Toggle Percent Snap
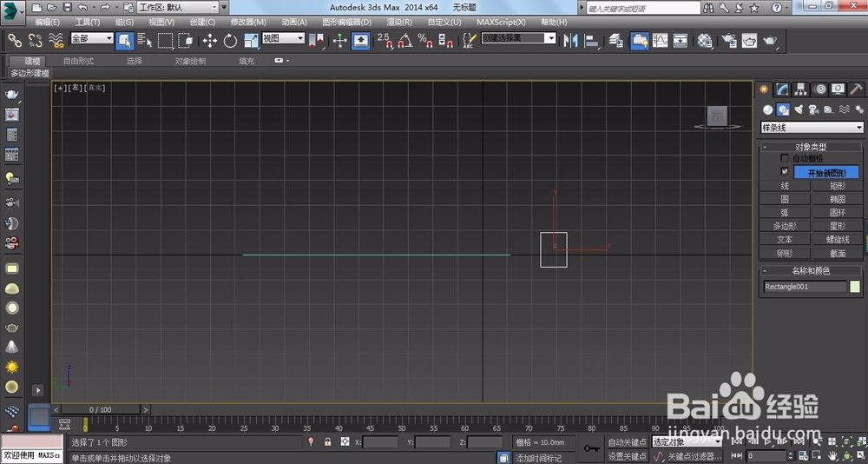Image resolution: width=868 pixels, height=464 pixels. 425,41
